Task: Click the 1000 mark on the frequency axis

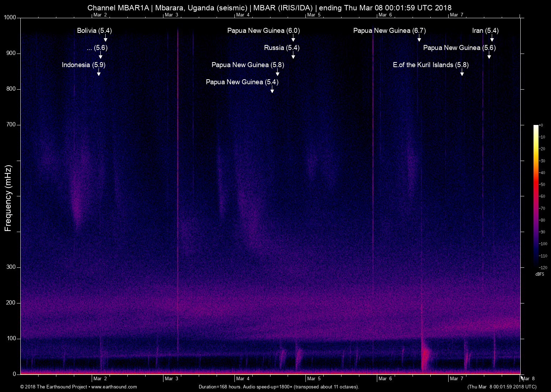Action: click(x=10, y=17)
